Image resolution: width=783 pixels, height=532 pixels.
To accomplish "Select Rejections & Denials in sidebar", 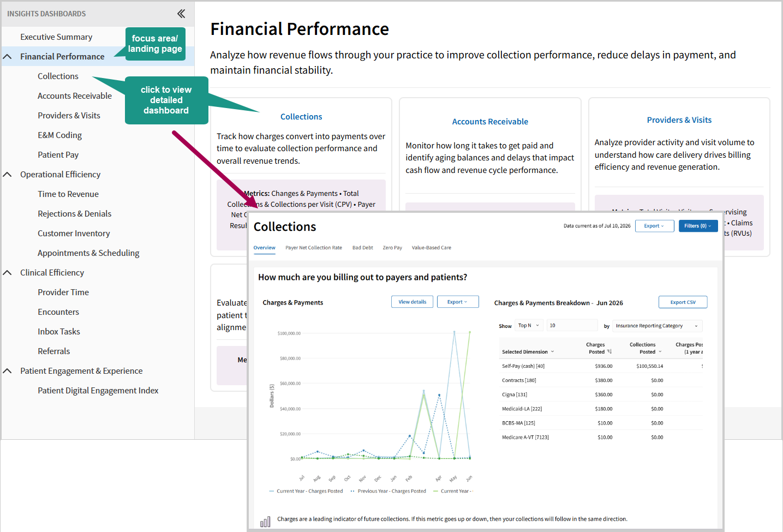I will click(74, 213).
